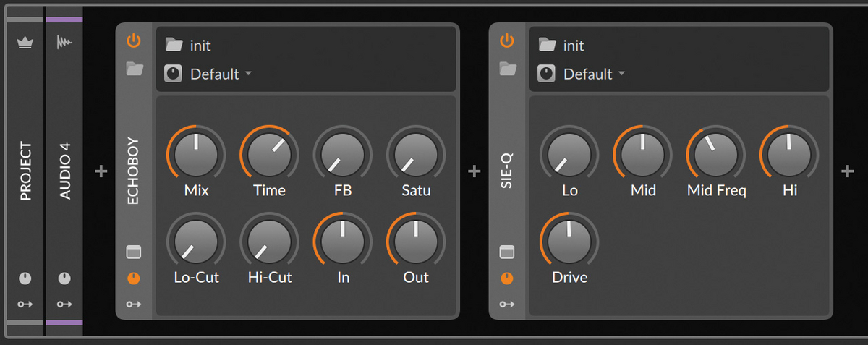868x345 pixels.
Task: Click the Time label
Action: [x=269, y=191]
